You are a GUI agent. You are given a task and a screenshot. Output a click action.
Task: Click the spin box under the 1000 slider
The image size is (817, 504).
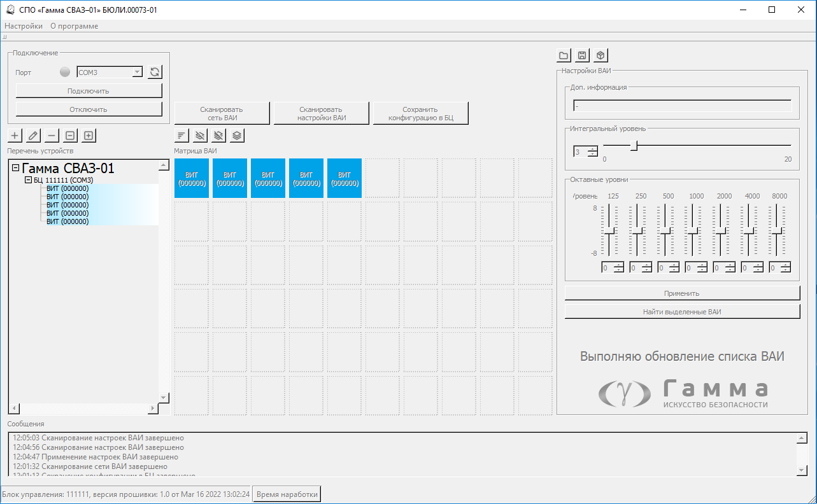pos(697,268)
